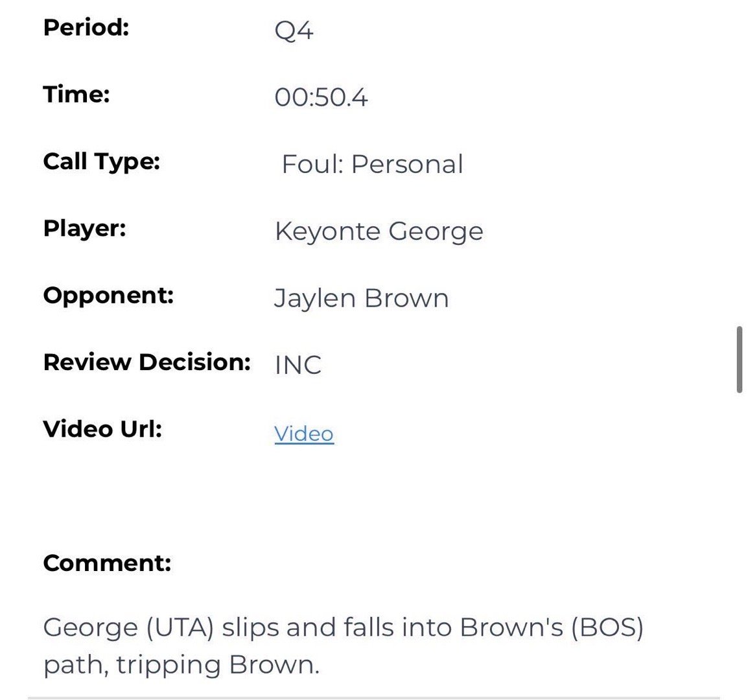Click the Comment heading
This screenshot has width=748, height=700.
(x=107, y=563)
